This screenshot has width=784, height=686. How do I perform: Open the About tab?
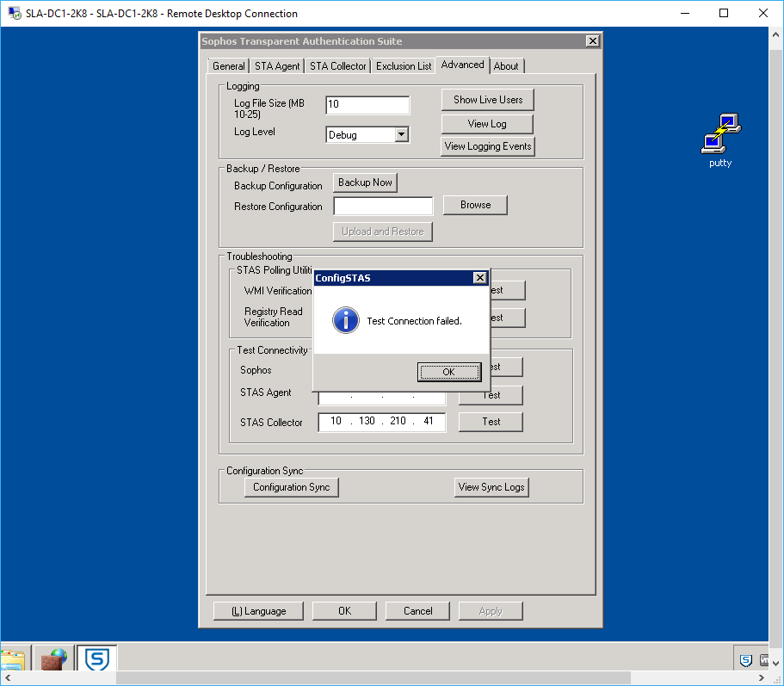(506, 66)
